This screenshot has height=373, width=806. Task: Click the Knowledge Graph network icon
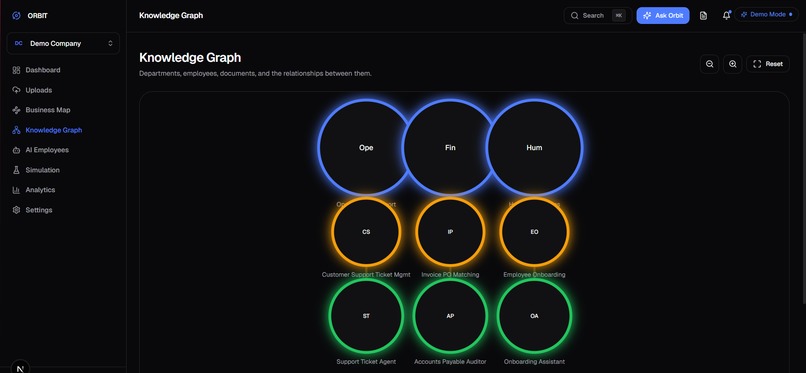[16, 130]
